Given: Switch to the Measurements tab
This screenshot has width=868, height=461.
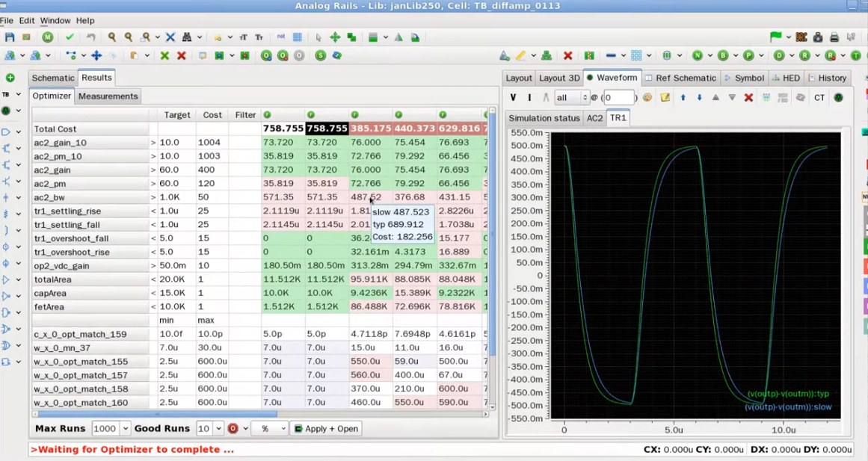Looking at the screenshot, I should point(108,96).
